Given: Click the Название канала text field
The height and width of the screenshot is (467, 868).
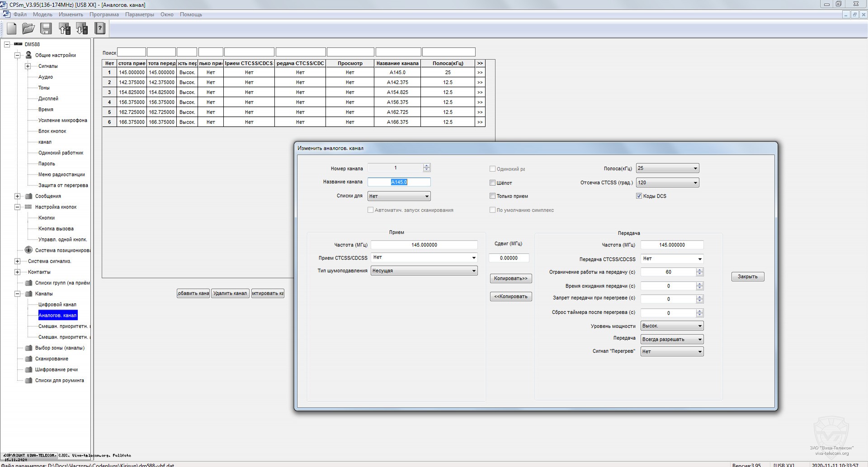Looking at the screenshot, I should pyautogui.click(x=399, y=182).
